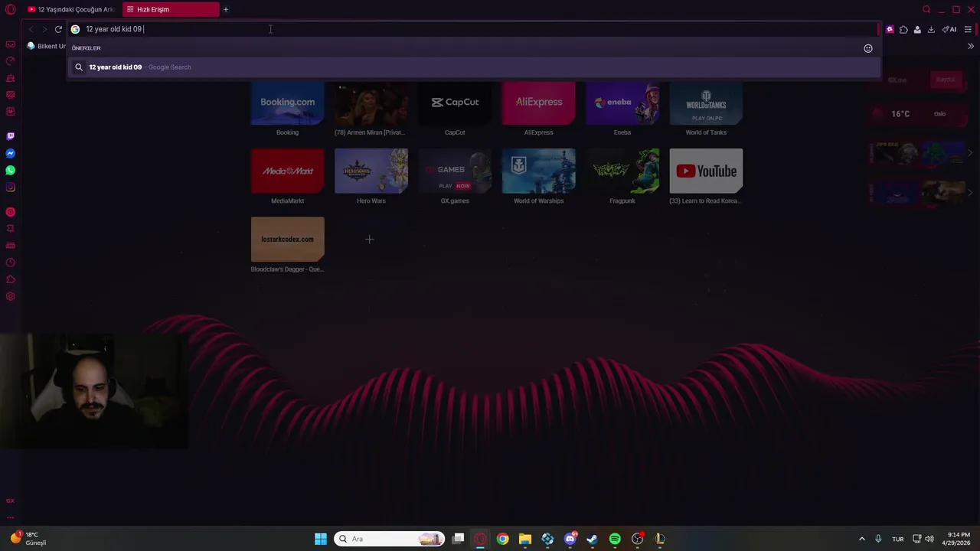Open the Booking.com speed dial tile

tap(287, 104)
